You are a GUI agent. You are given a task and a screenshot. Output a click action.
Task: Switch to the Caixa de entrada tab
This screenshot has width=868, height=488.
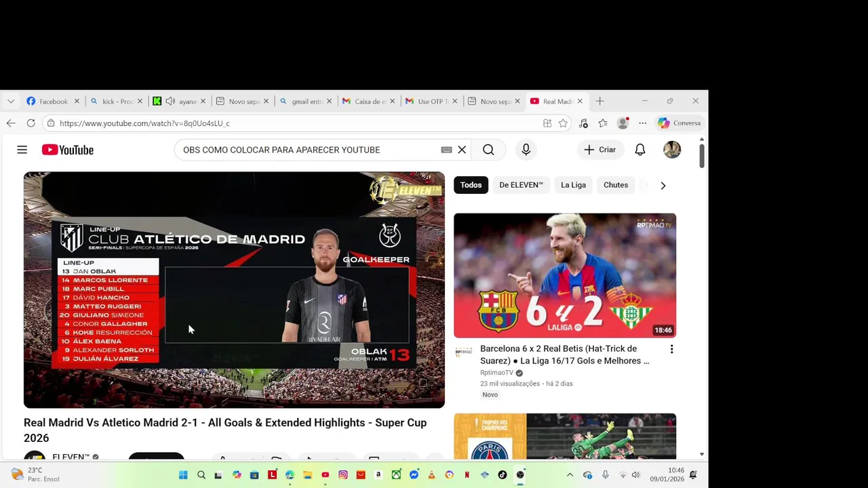(370, 101)
